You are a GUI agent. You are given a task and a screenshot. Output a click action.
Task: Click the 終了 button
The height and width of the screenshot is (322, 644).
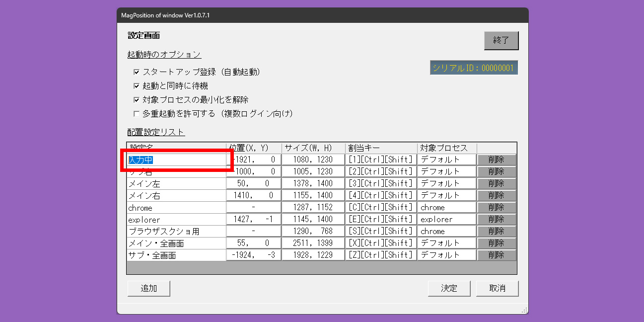pyautogui.click(x=501, y=41)
